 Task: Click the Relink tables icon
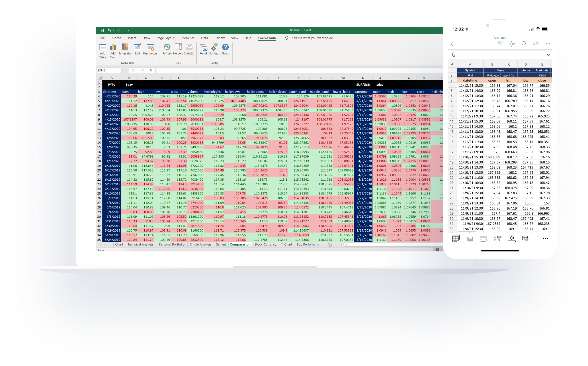point(203,47)
